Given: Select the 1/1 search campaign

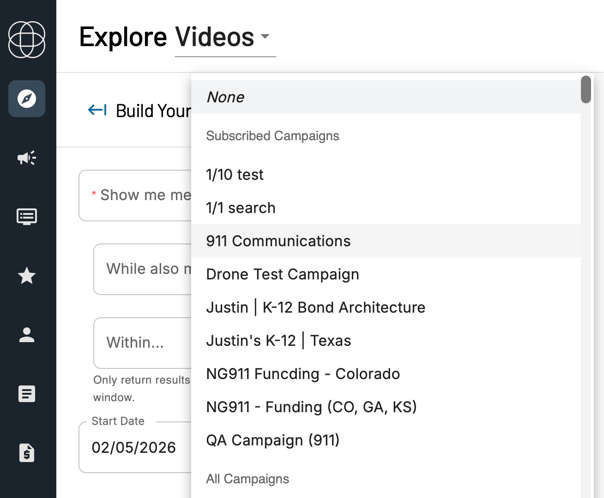Looking at the screenshot, I should coord(240,208).
